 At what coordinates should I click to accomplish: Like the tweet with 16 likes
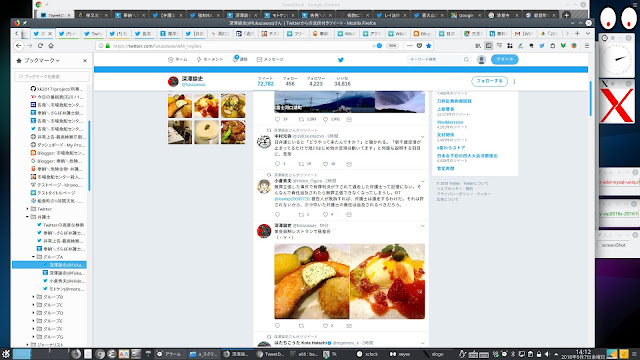[325, 164]
